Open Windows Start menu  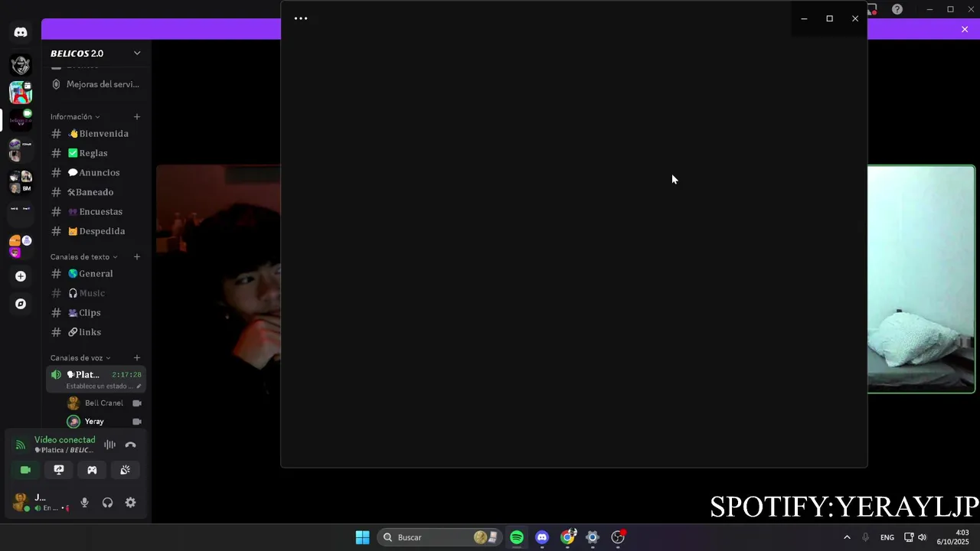coord(363,537)
